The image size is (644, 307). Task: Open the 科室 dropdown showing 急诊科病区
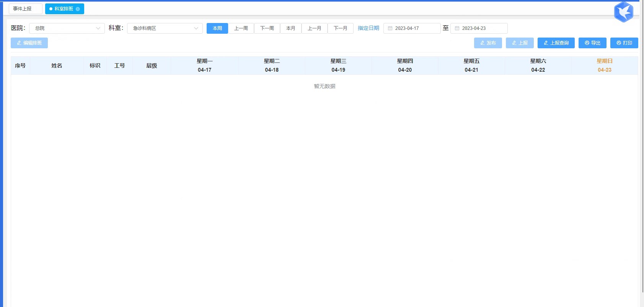165,28
